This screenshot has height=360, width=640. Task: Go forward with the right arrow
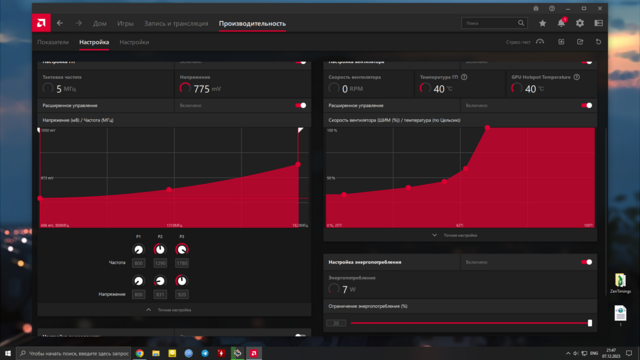click(79, 23)
